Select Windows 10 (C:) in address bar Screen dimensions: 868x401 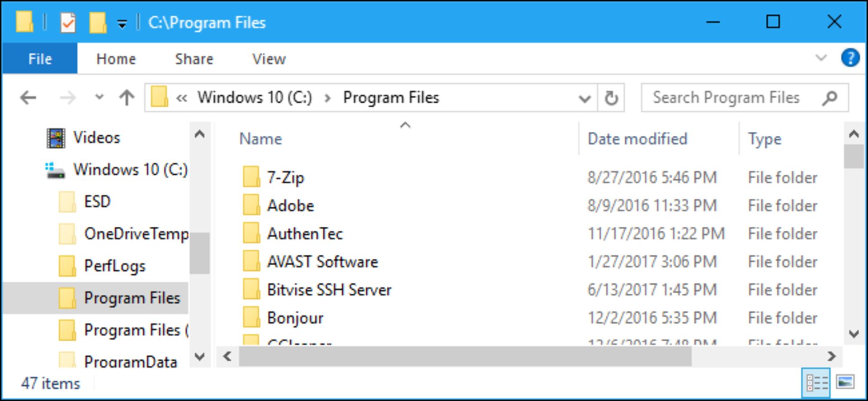tap(255, 97)
